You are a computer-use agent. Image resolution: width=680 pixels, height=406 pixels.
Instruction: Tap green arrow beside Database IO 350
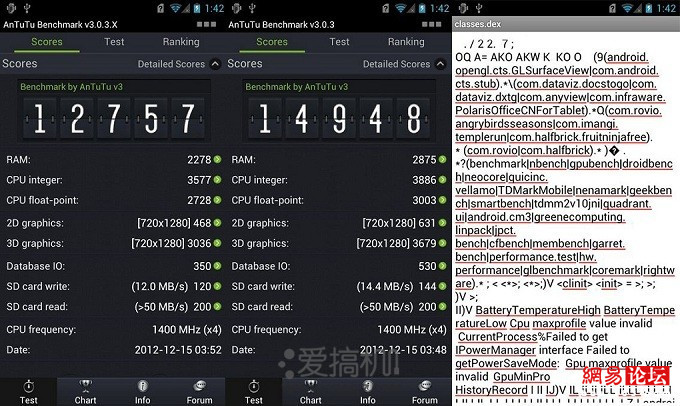click(x=217, y=266)
